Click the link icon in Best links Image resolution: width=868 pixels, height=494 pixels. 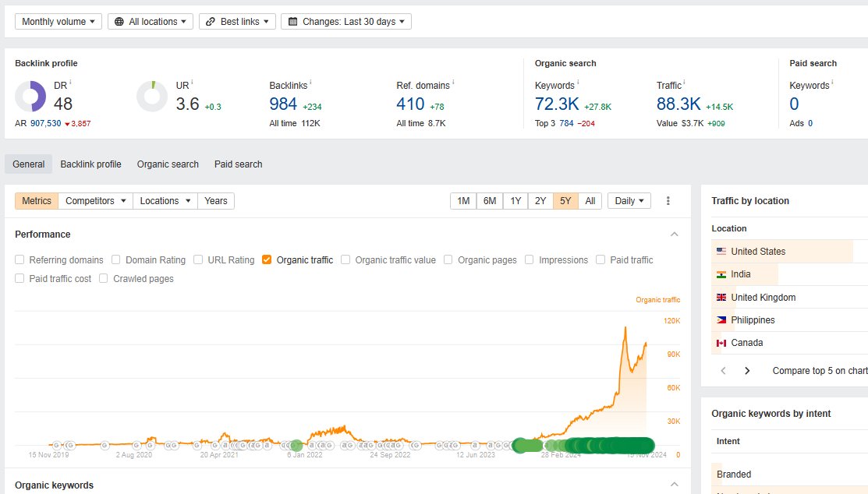(211, 22)
